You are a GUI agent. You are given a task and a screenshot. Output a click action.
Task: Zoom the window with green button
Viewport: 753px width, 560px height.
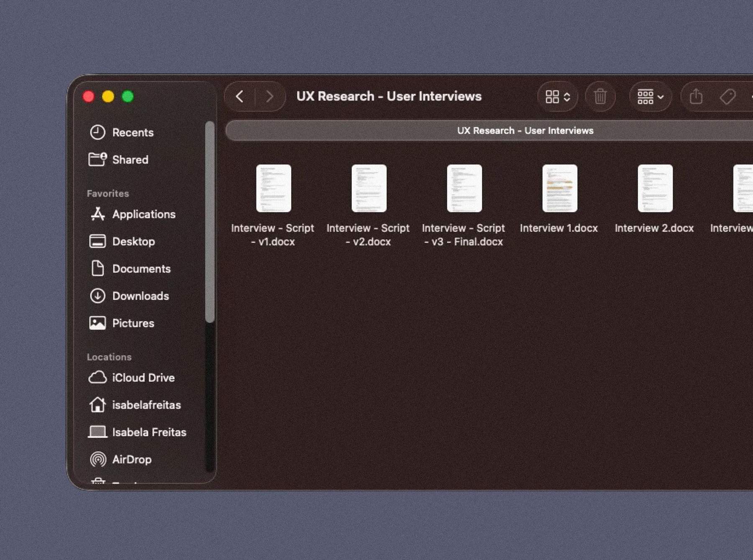(x=128, y=97)
